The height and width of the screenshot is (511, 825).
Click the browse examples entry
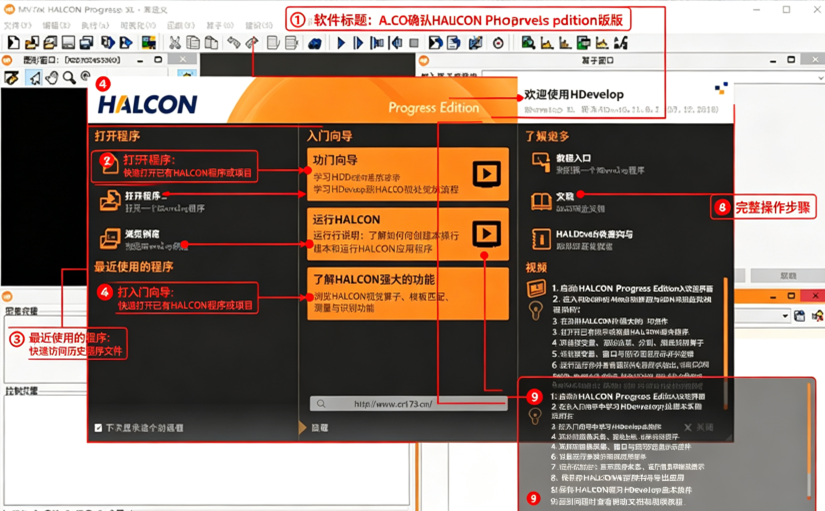tap(145, 239)
